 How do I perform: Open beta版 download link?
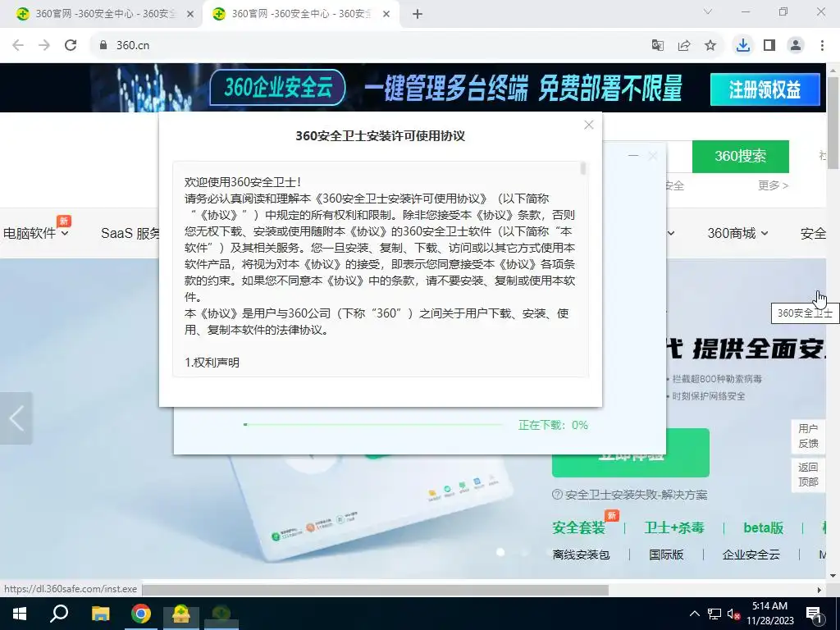point(764,527)
